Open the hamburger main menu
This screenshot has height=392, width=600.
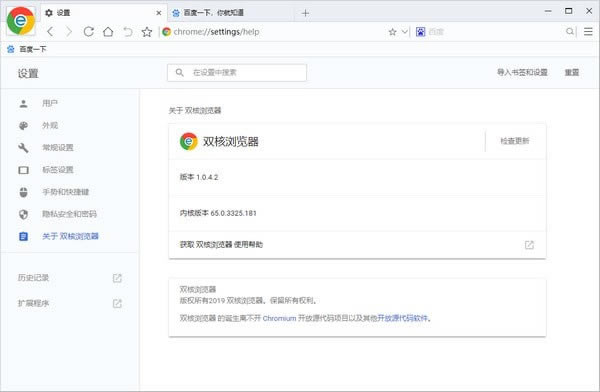588,32
